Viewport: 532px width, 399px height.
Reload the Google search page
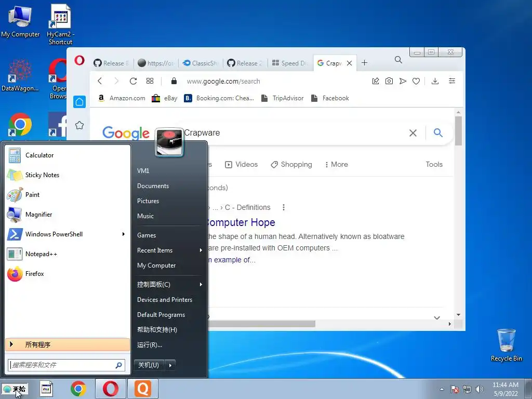click(133, 81)
